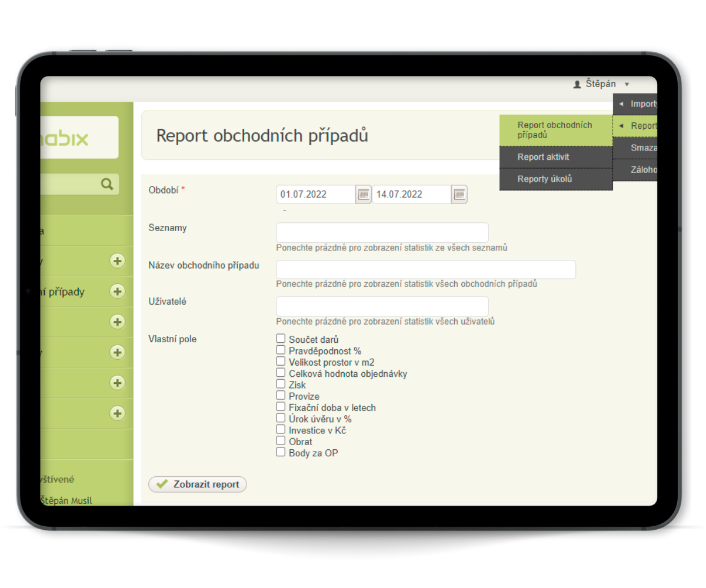Check the Obrat checkbox
Screen dimensions: 706x588
281,440
